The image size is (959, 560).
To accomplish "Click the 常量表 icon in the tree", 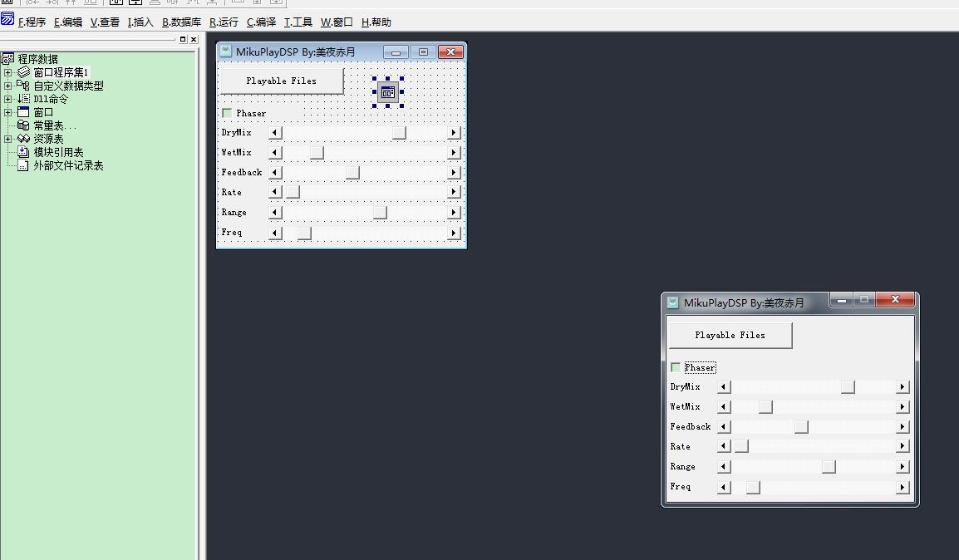I will point(23,125).
